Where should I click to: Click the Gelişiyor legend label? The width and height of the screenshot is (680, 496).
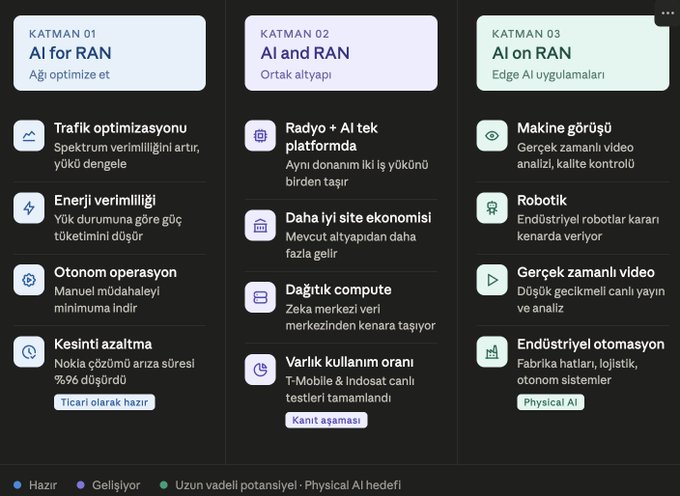coord(116,485)
